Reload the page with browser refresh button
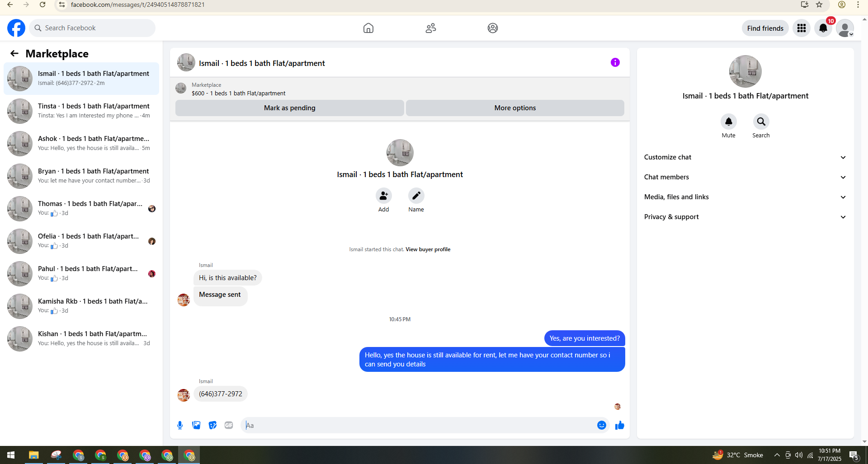 tap(42, 5)
